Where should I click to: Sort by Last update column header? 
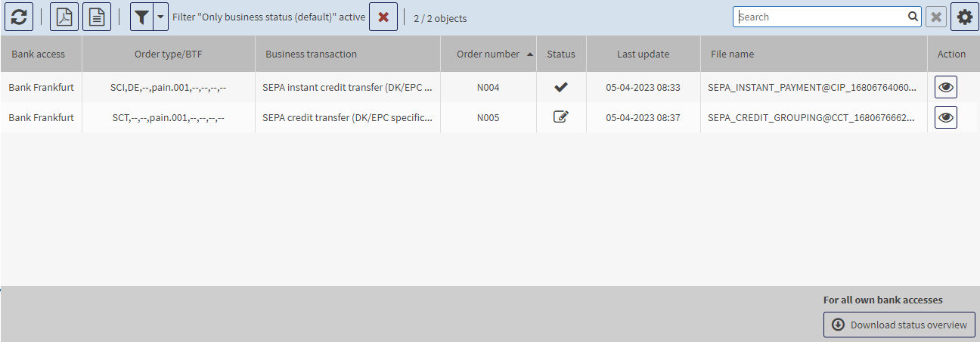coord(643,54)
